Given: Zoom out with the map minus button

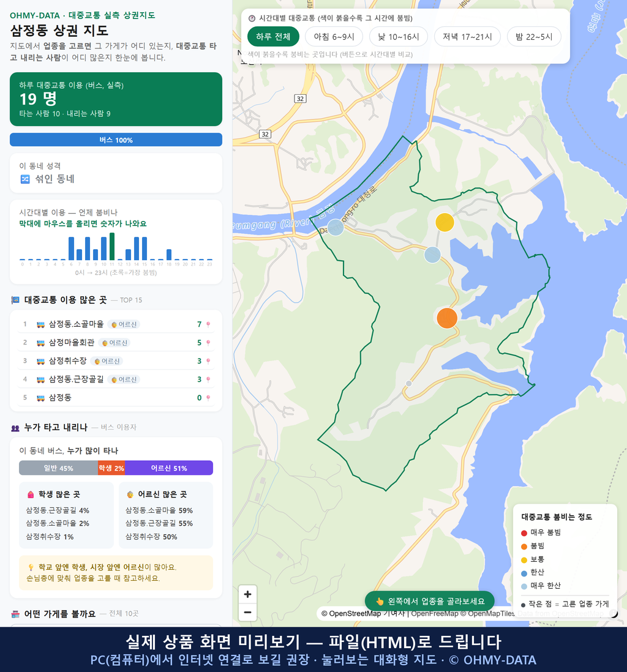Looking at the screenshot, I should [x=247, y=612].
